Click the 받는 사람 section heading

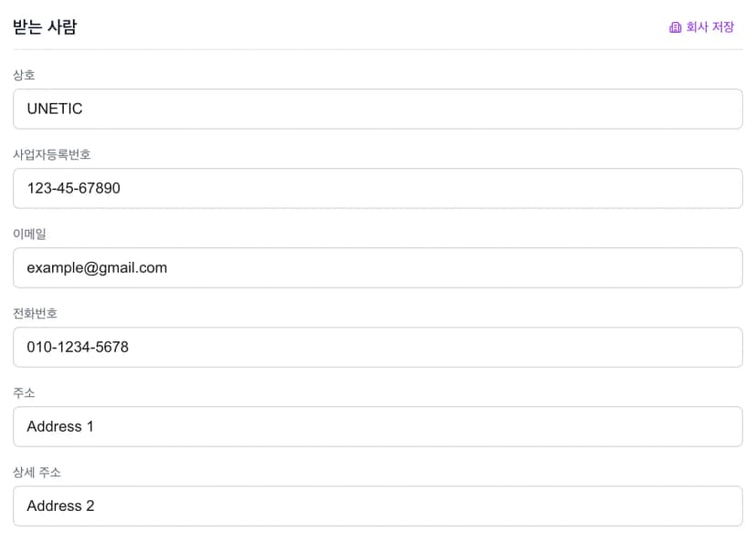pyautogui.click(x=45, y=27)
